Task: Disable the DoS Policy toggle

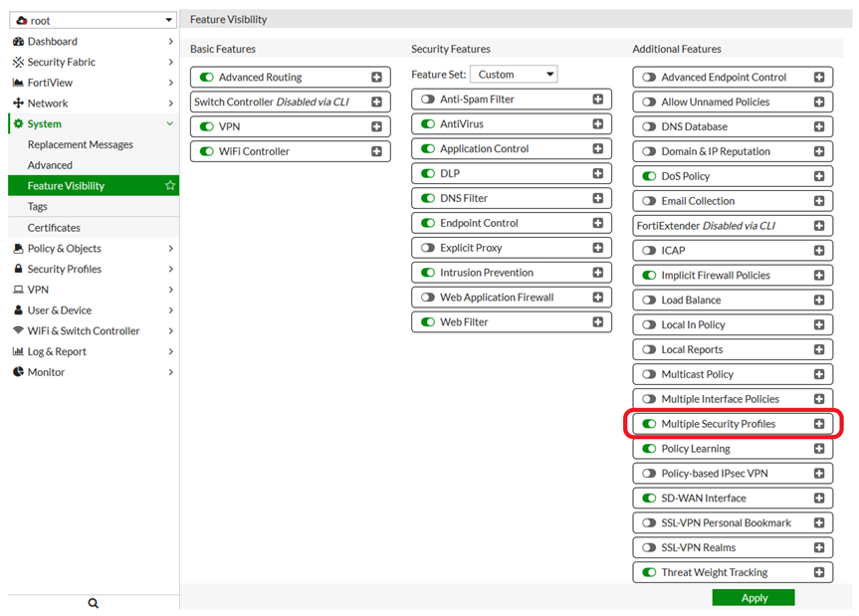Action: [x=649, y=177]
